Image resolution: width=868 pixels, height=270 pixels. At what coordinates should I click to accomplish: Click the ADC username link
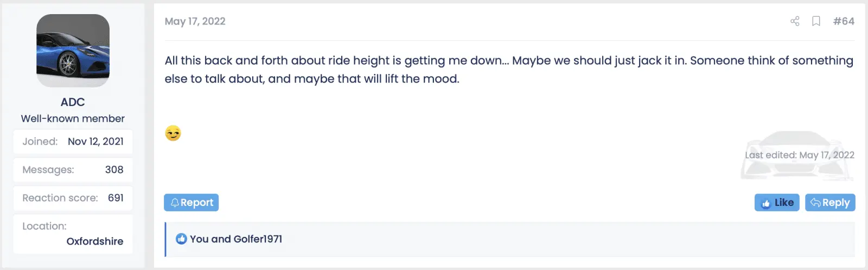(x=73, y=102)
